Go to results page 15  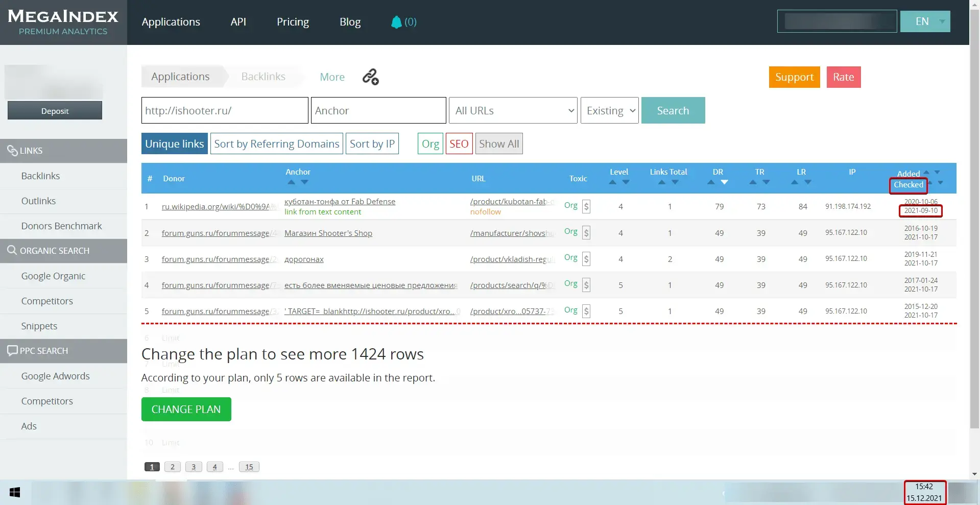point(249,467)
